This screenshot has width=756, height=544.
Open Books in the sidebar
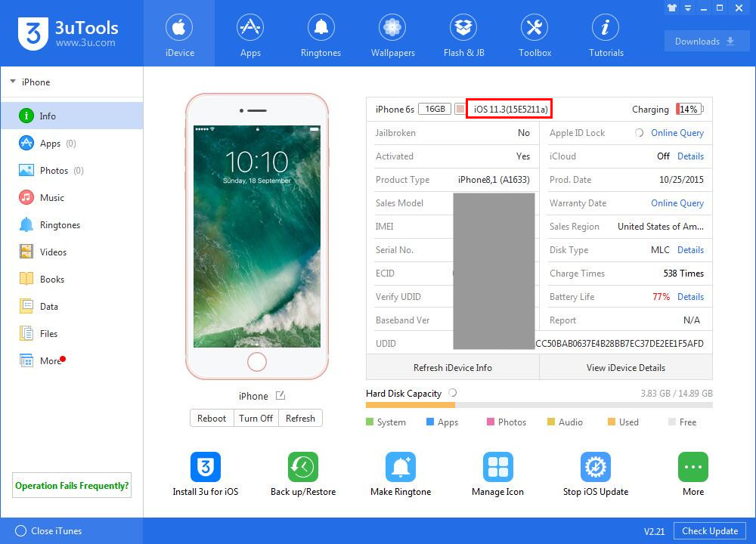point(72,280)
